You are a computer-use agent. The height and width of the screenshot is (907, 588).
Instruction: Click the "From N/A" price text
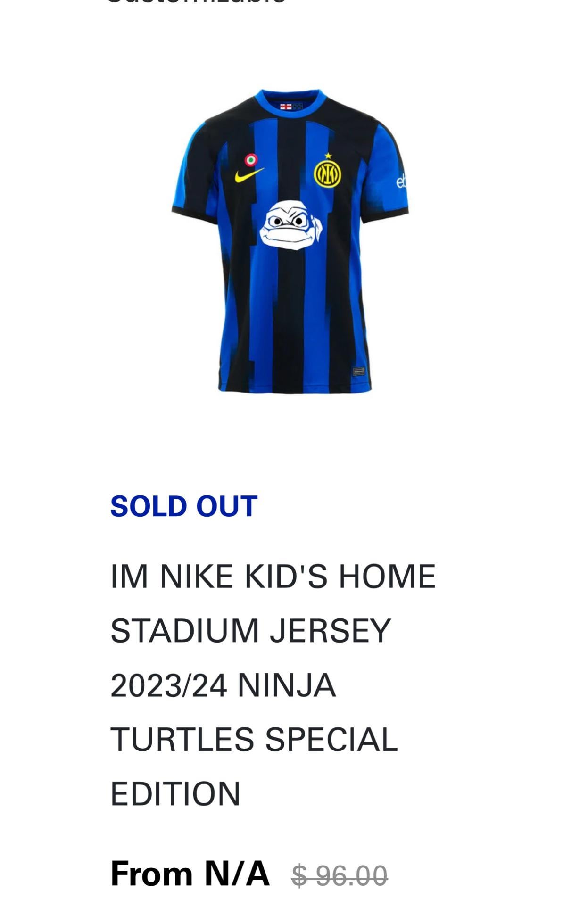190,874
